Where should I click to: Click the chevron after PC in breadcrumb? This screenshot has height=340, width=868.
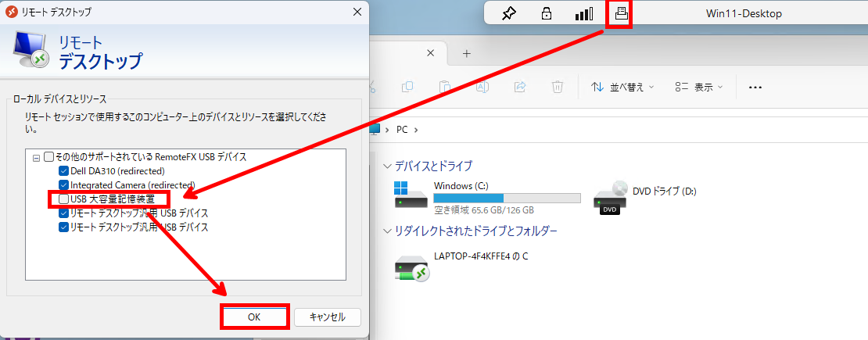[416, 130]
